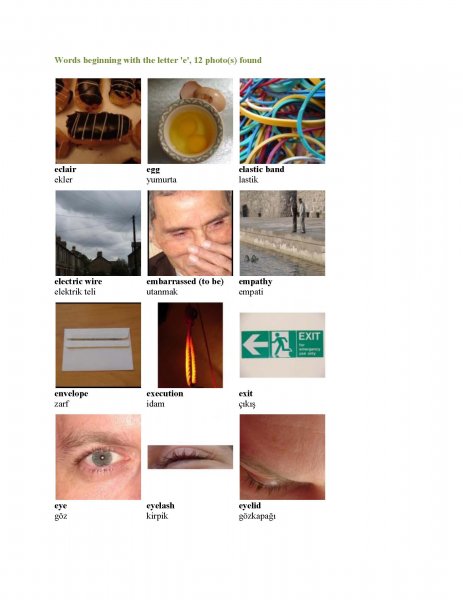The image size is (463, 600).
Task: Click the 'elastic band' label
Action: pos(261,169)
